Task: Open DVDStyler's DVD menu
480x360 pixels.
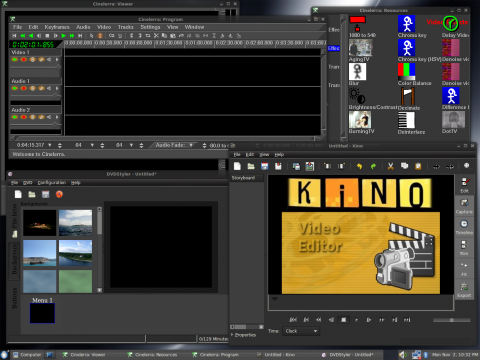Action: tap(27, 183)
